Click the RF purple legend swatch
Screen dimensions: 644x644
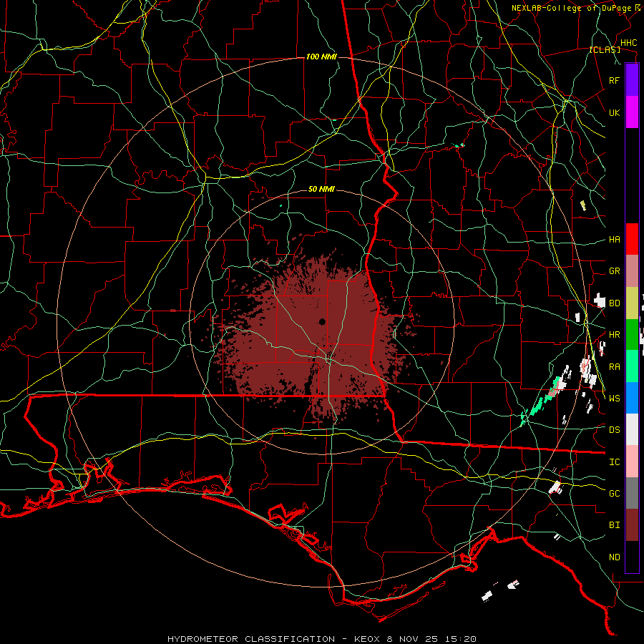pyautogui.click(x=632, y=80)
